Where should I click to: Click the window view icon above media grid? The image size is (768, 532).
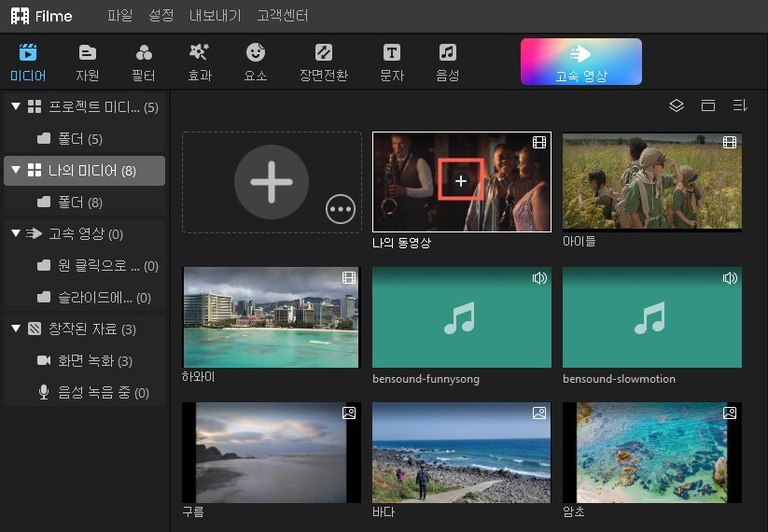tap(707, 105)
